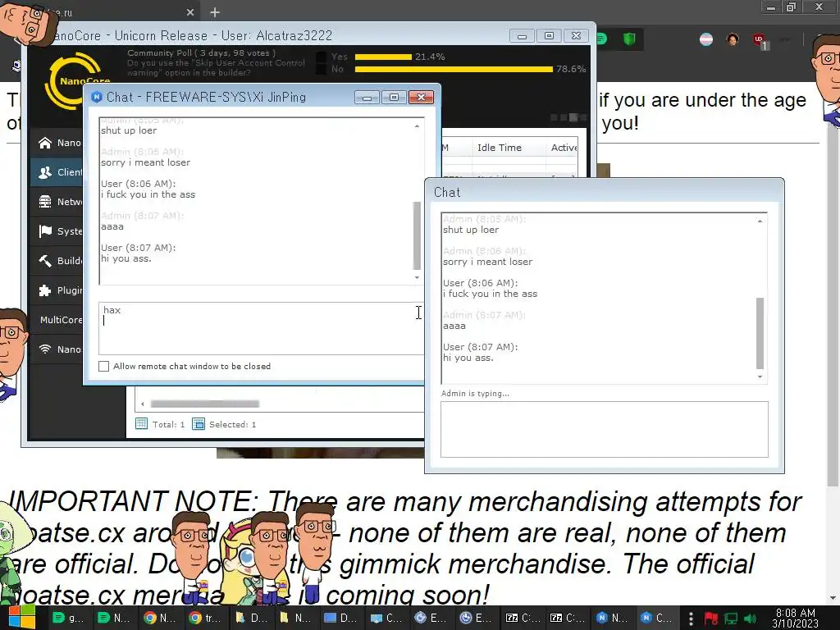Switch to the 'tr...' Chrome taskbar item

[x=204, y=618]
